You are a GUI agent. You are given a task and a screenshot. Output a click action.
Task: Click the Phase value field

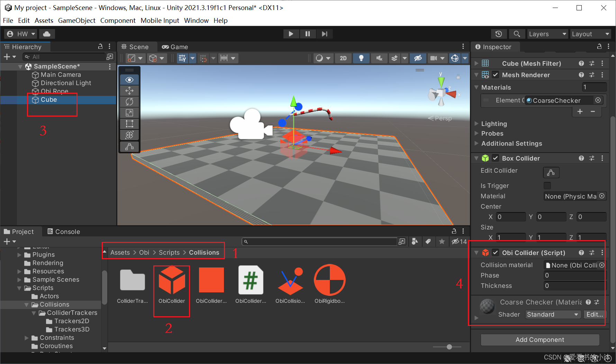pos(575,275)
